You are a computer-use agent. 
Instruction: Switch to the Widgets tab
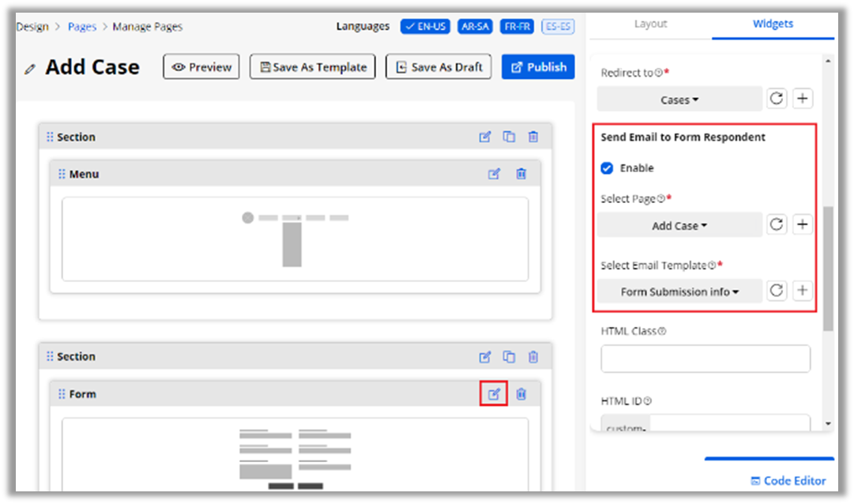[x=773, y=24]
